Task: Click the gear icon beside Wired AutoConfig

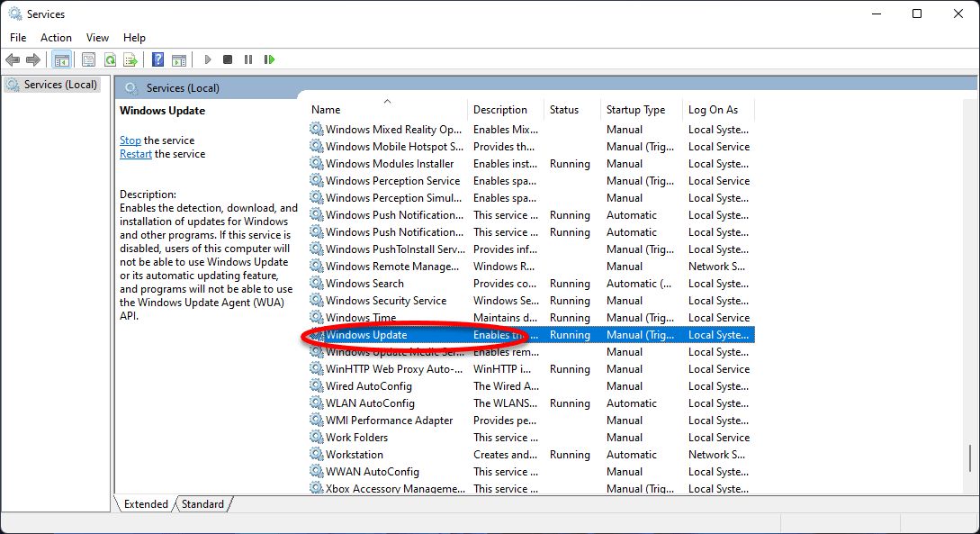Action: (316, 385)
